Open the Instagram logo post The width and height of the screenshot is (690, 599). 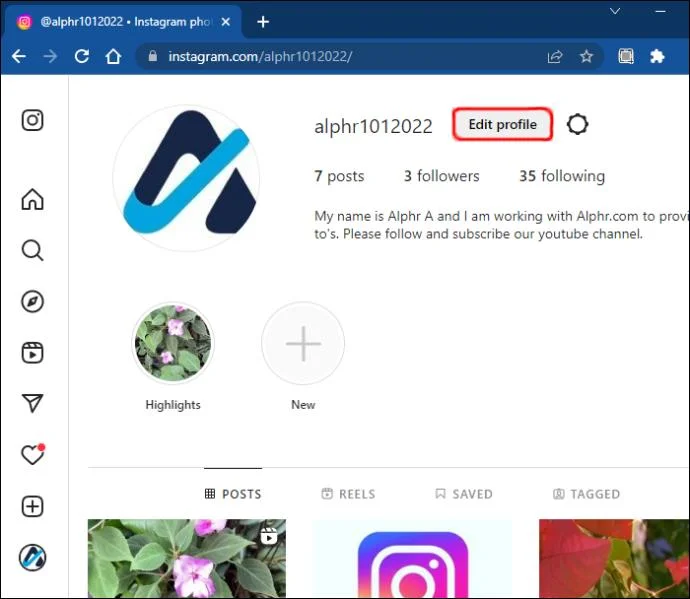click(412, 558)
